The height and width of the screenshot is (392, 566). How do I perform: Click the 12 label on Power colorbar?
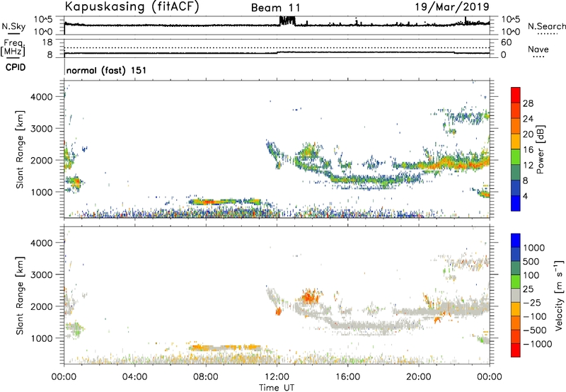click(528, 165)
